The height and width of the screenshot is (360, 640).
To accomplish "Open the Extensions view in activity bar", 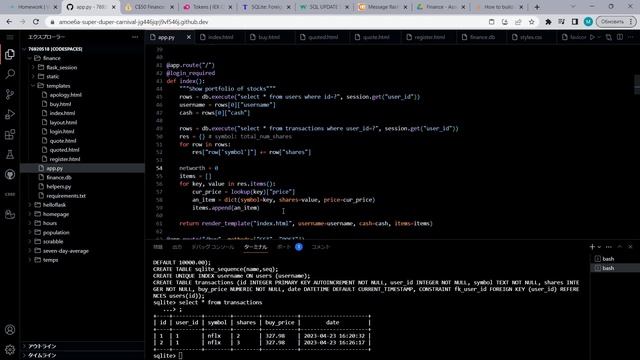I will (x=10, y=134).
